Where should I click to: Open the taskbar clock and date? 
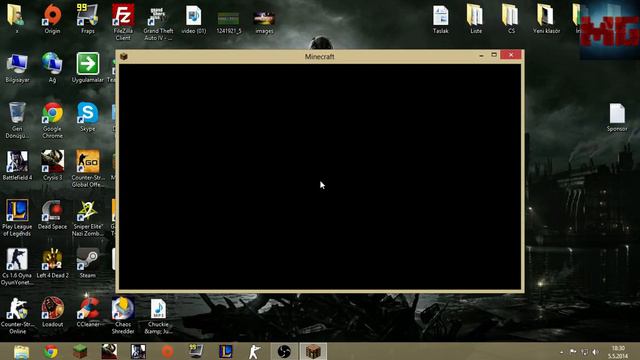point(618,352)
